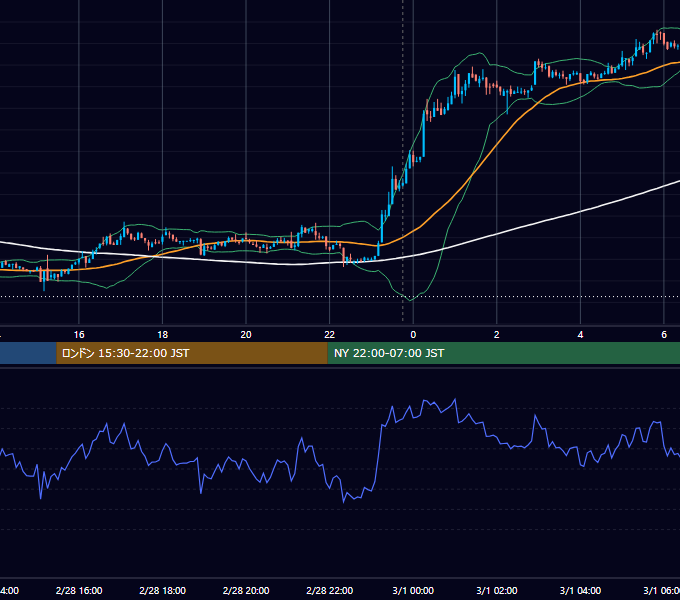Image resolution: width=680 pixels, height=600 pixels.
Task: Click the 3/1 02:00 time label
Action: pos(497,590)
